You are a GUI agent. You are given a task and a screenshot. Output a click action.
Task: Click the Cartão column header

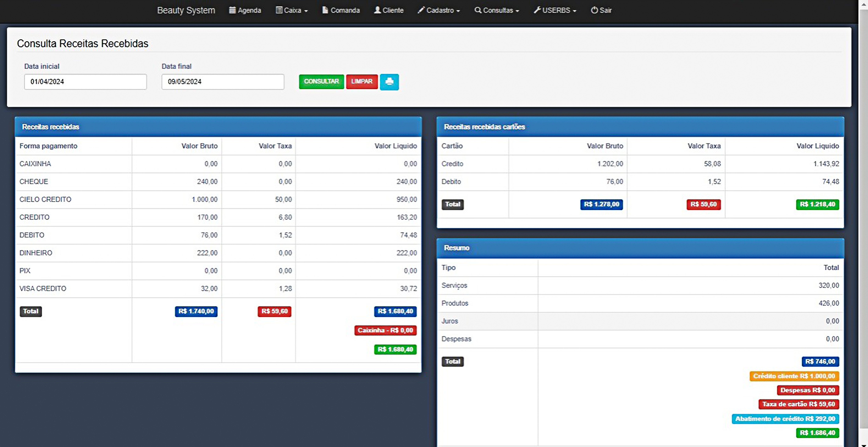(x=452, y=146)
